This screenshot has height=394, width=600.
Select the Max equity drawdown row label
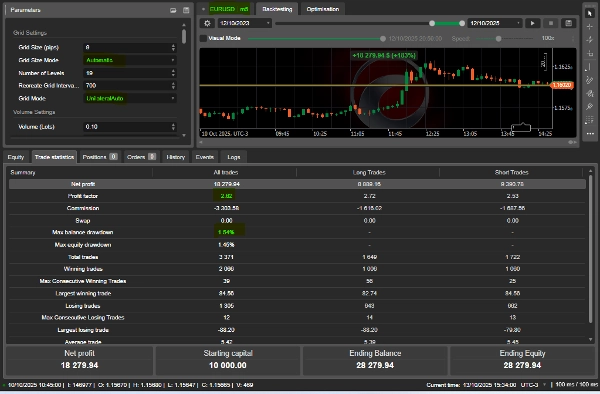tap(83, 245)
